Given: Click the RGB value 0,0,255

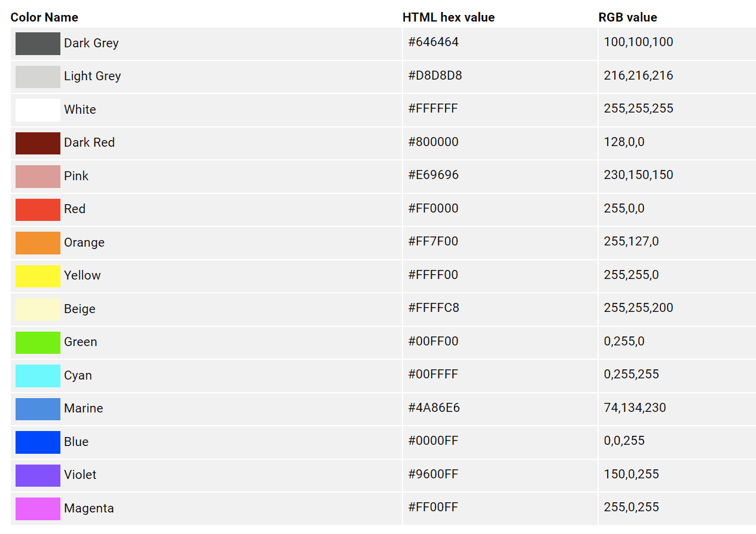Looking at the screenshot, I should pos(624,441).
